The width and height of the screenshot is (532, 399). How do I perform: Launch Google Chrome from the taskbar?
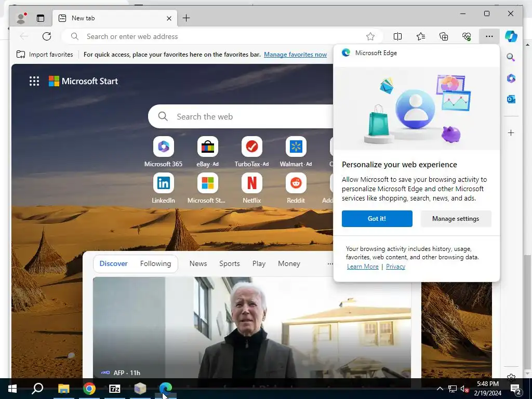pyautogui.click(x=89, y=389)
